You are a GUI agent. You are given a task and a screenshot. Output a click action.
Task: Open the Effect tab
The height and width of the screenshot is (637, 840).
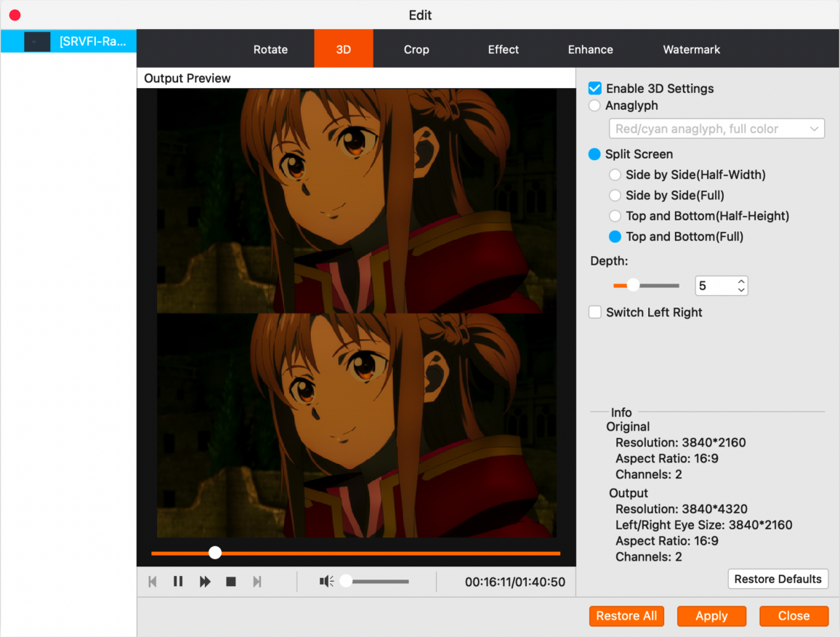coord(503,49)
